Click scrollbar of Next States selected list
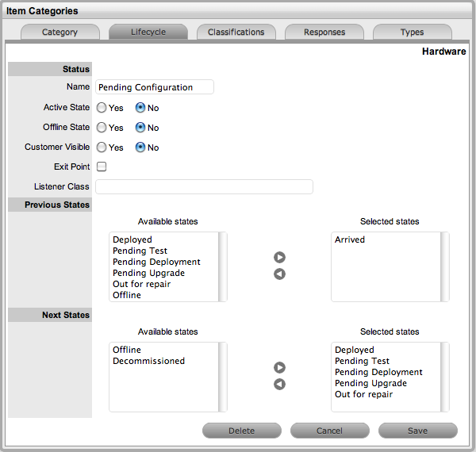 pyautogui.click(x=445, y=377)
